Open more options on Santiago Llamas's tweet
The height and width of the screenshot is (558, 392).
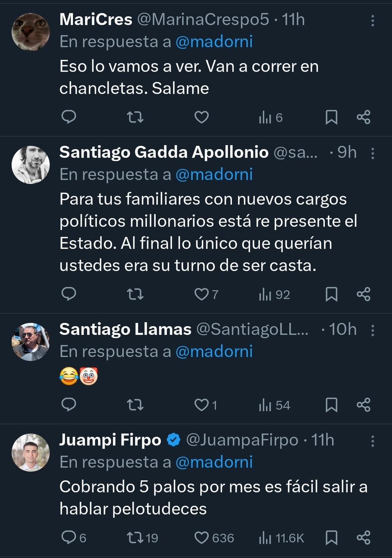click(x=373, y=330)
